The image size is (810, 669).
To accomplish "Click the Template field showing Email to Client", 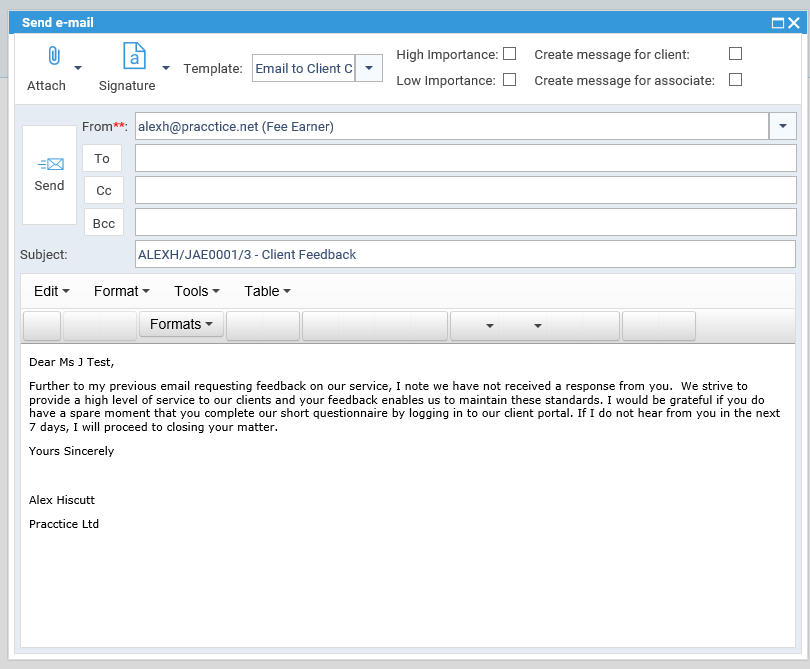I will pos(304,68).
